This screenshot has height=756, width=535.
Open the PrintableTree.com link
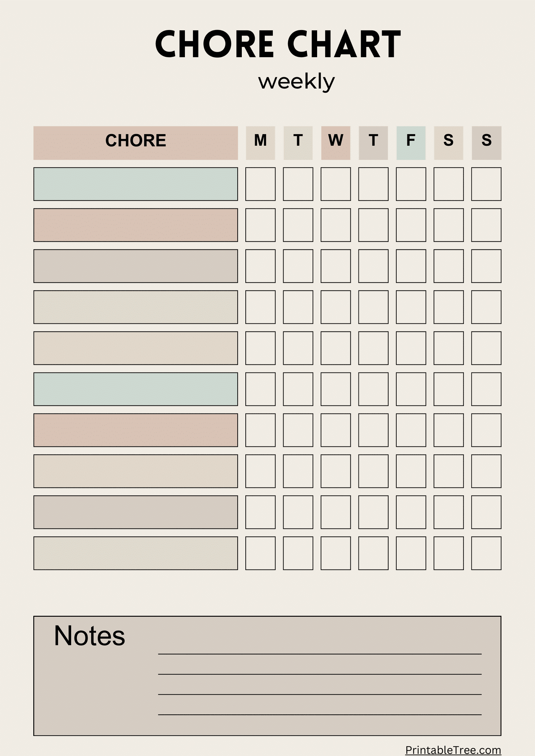[453, 750]
